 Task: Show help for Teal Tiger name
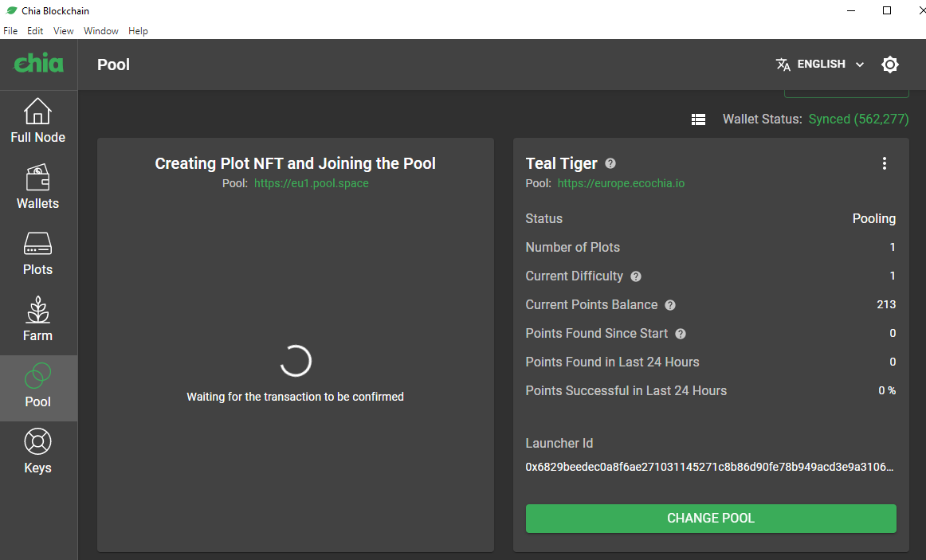tap(610, 163)
